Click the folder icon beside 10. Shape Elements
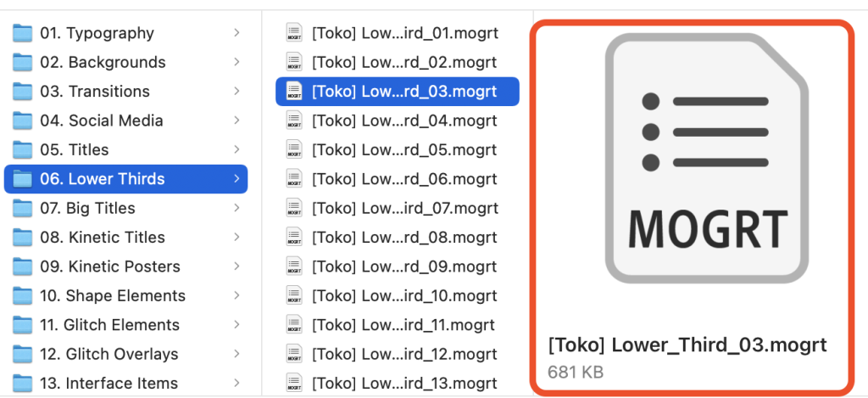Screen dimensions: 868x398 pos(22,296)
